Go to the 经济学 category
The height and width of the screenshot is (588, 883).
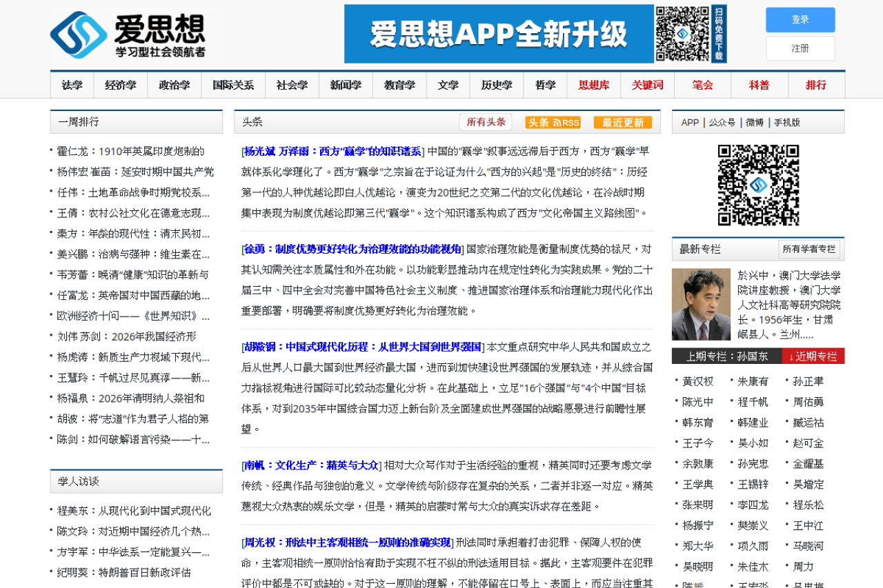pyautogui.click(x=121, y=85)
